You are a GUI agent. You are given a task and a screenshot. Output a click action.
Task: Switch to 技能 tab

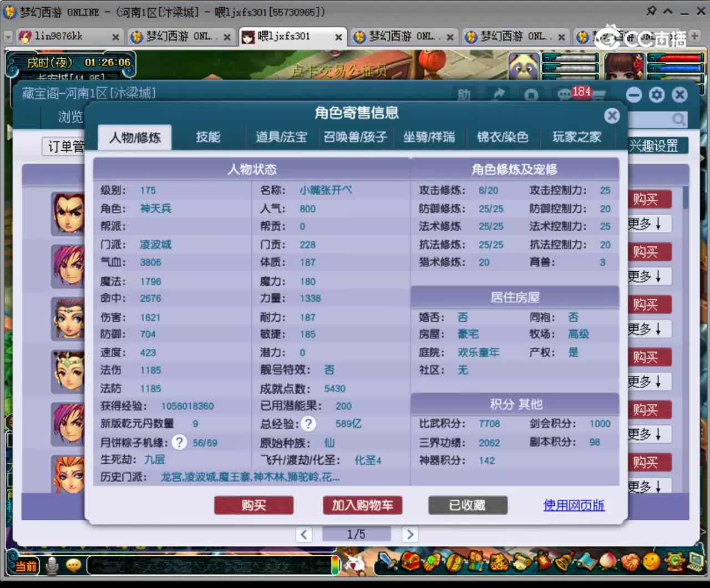click(208, 137)
